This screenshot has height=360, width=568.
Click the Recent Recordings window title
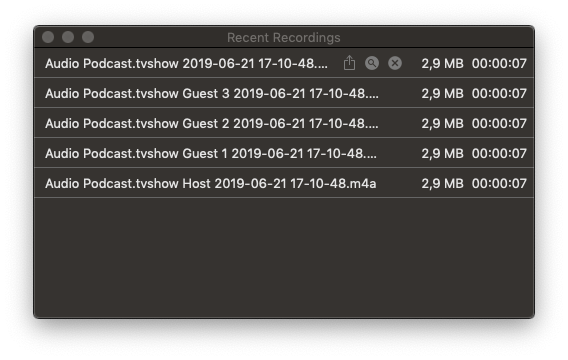click(284, 37)
